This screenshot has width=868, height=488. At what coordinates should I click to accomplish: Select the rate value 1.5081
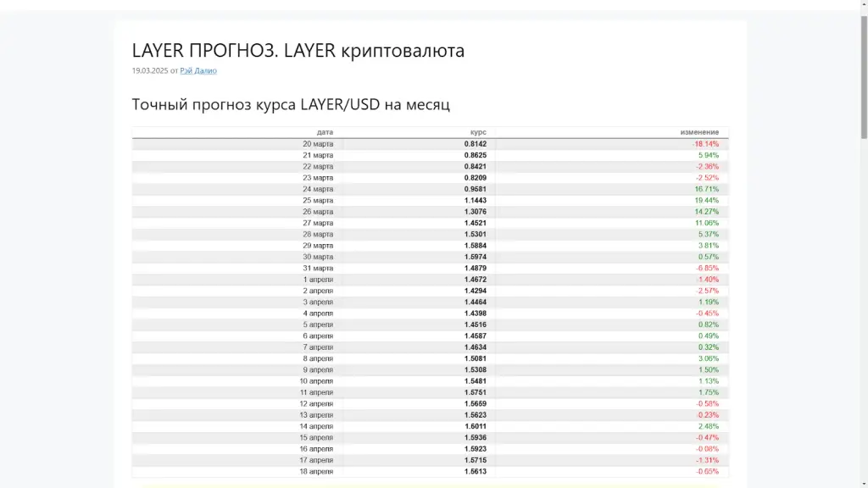(x=476, y=358)
